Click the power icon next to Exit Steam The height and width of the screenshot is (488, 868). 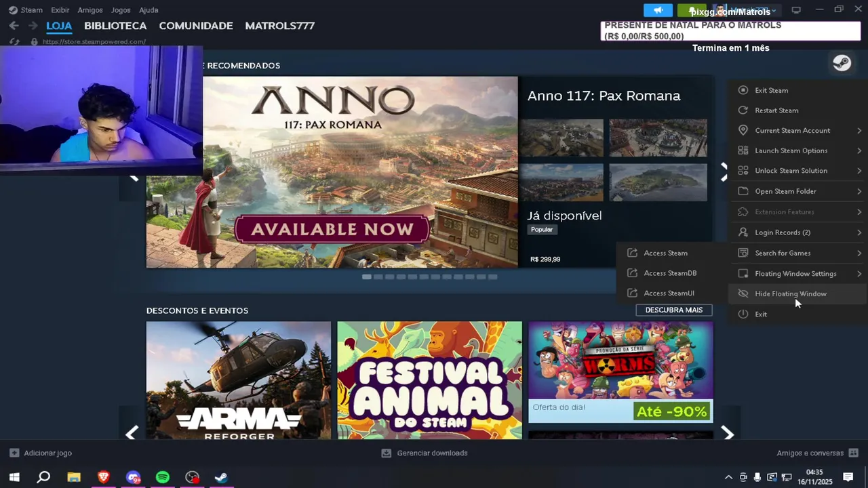point(743,90)
